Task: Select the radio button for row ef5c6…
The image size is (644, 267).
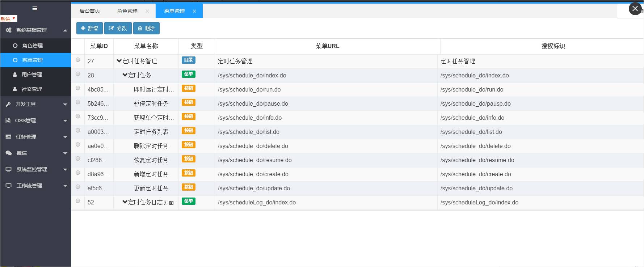Action: (x=78, y=187)
